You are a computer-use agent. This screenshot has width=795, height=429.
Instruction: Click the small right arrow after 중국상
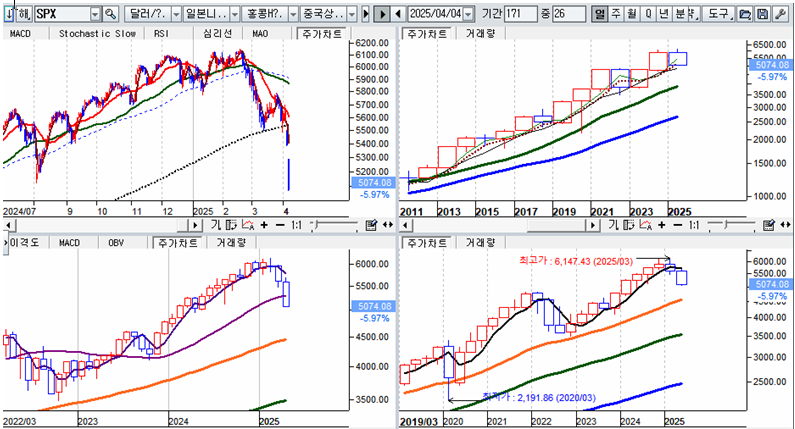pyautogui.click(x=366, y=14)
